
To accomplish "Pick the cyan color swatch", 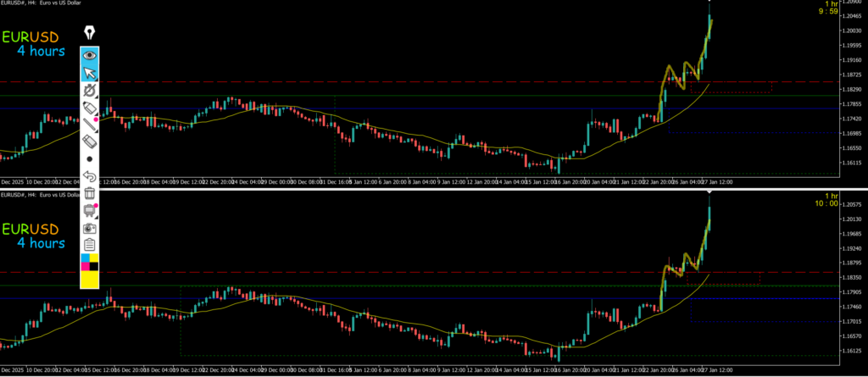I will click(85, 258).
